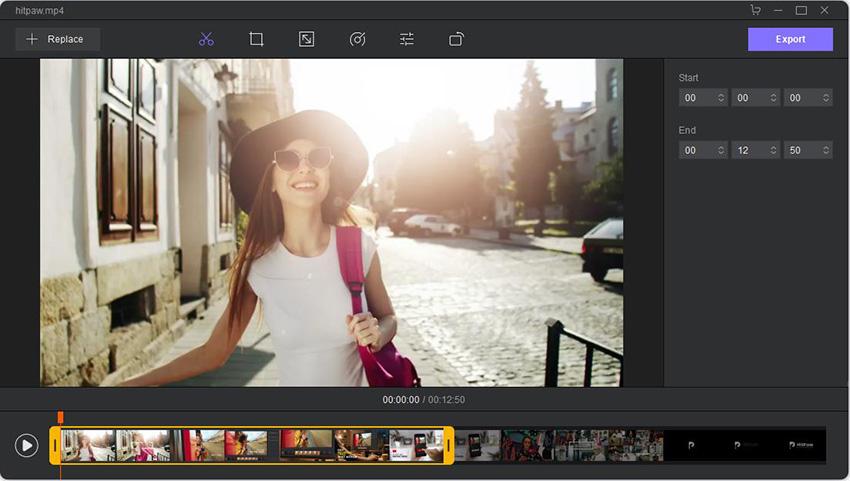Click the Replace button
850x481 pixels.
coord(57,39)
